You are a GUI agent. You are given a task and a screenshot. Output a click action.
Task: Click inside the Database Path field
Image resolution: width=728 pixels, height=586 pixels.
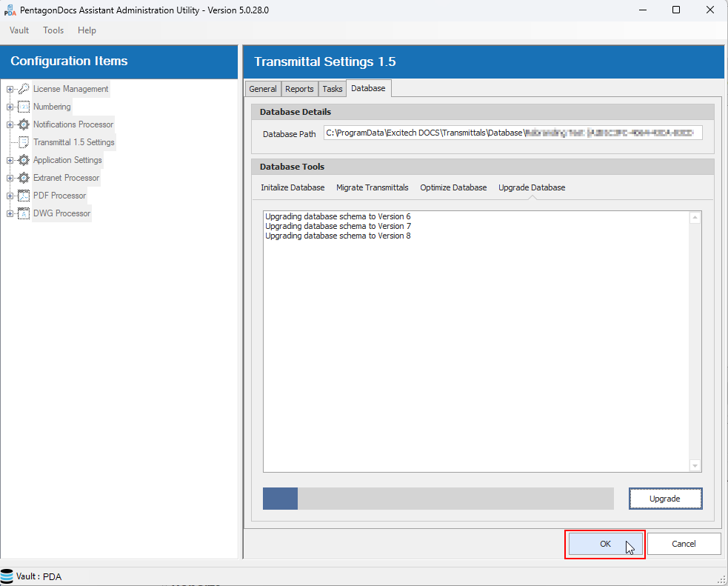[x=512, y=133]
